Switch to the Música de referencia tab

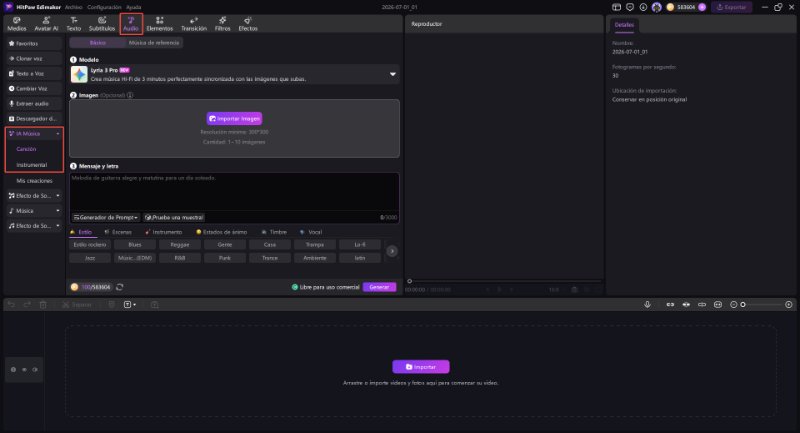[154, 43]
